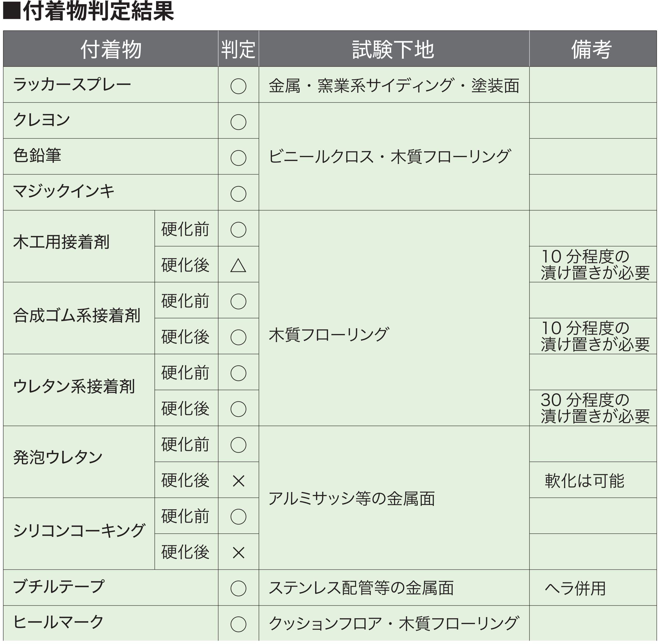Click the 30分程度の漬け置きが必要 note
This screenshot has height=644, width=660.
point(595,408)
